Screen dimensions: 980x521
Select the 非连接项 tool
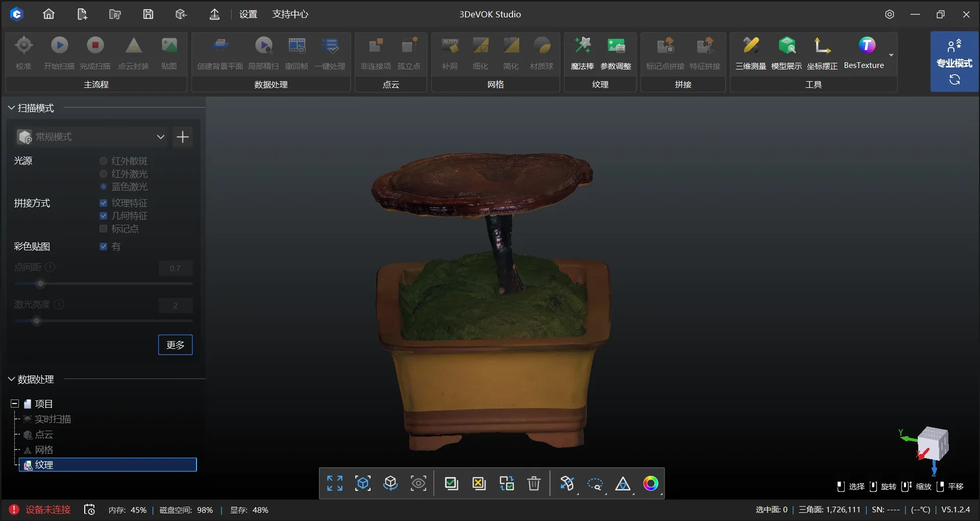(376, 53)
